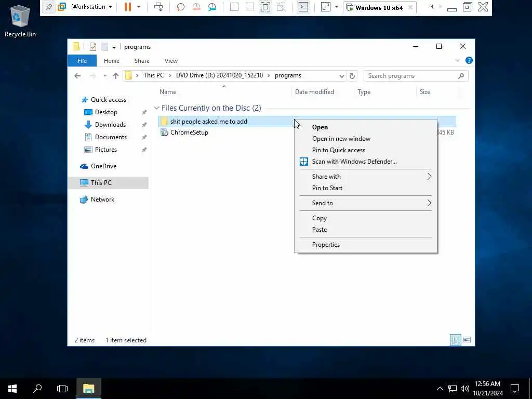Close the Windows 10 x64 tab
The image size is (532, 399).
410,7
